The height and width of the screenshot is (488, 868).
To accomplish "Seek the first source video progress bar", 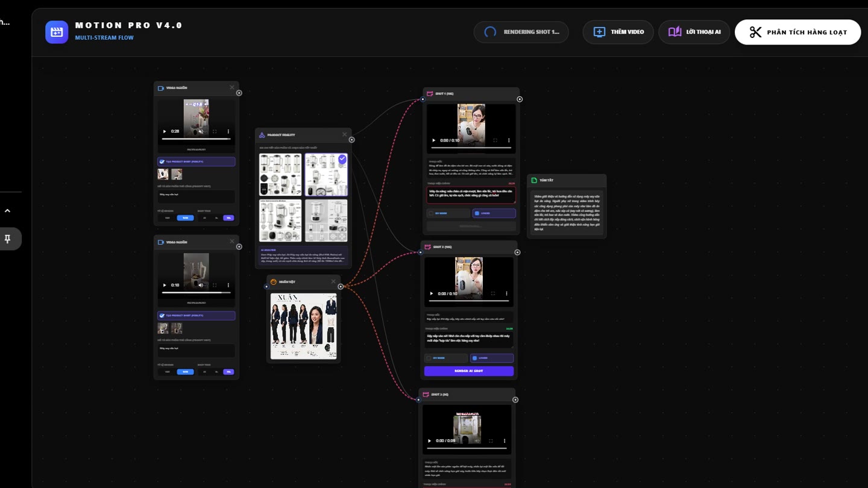I will point(197,139).
